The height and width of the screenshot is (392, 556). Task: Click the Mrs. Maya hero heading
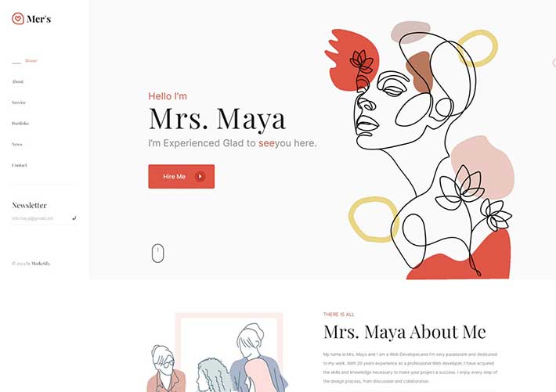(x=217, y=119)
